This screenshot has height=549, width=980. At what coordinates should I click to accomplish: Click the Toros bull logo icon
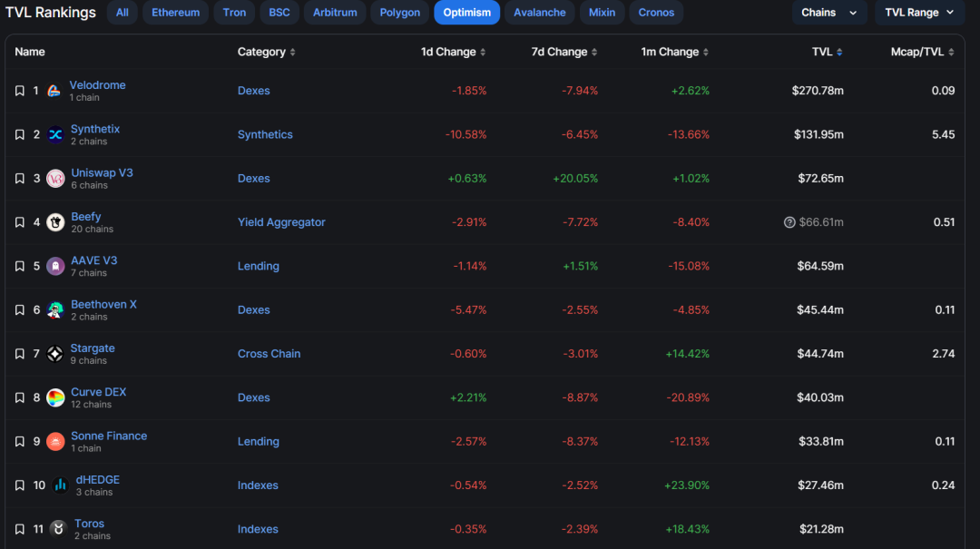pyautogui.click(x=59, y=529)
